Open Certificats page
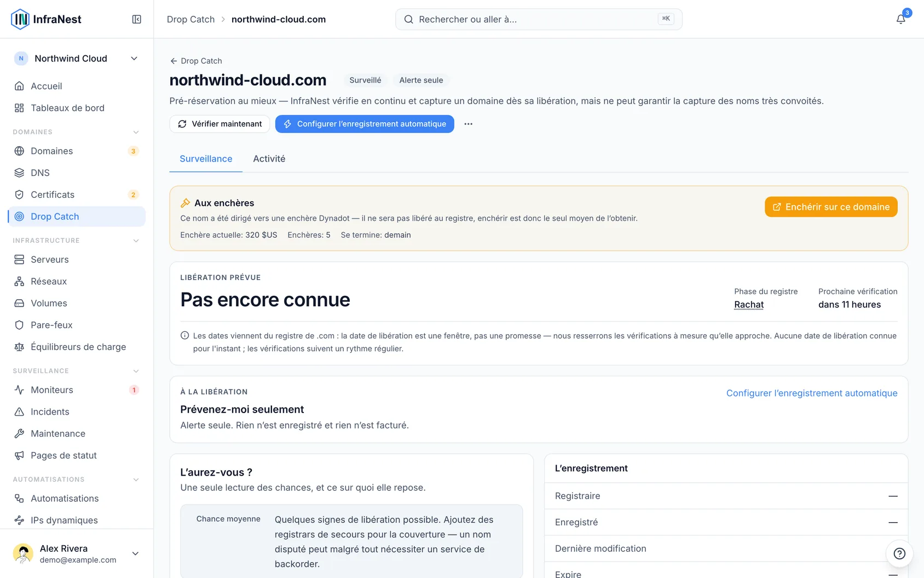The image size is (924, 578). click(77, 194)
